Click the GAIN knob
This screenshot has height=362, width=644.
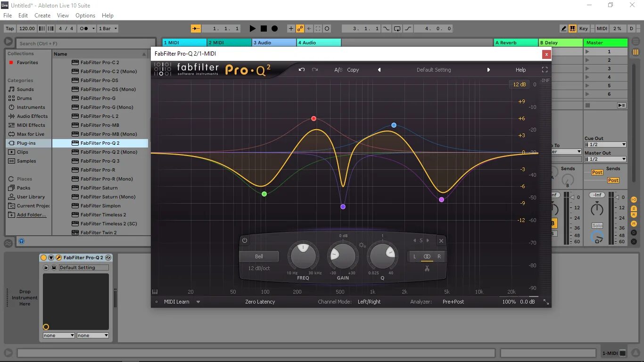[343, 256]
